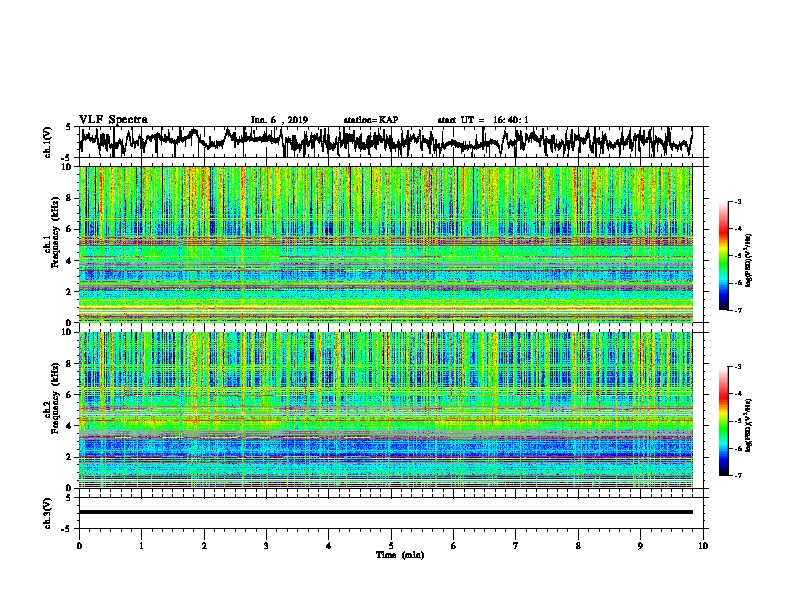Viewport: 792px width, 612px height.
Task: Click ch.1 frequency axis '4' tick label
Action: [x=70, y=261]
